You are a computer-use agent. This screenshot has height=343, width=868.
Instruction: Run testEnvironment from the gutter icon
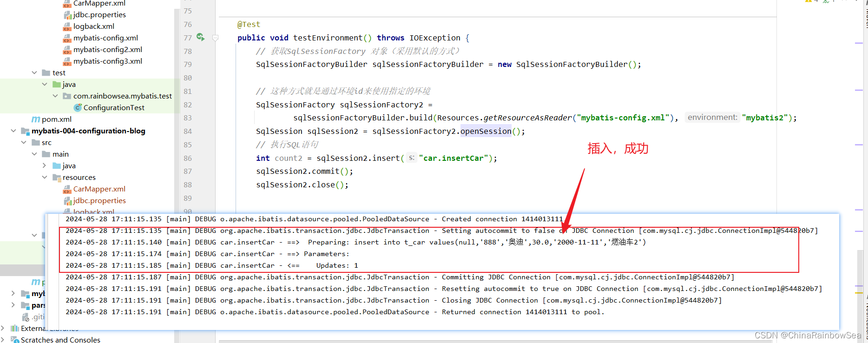200,37
